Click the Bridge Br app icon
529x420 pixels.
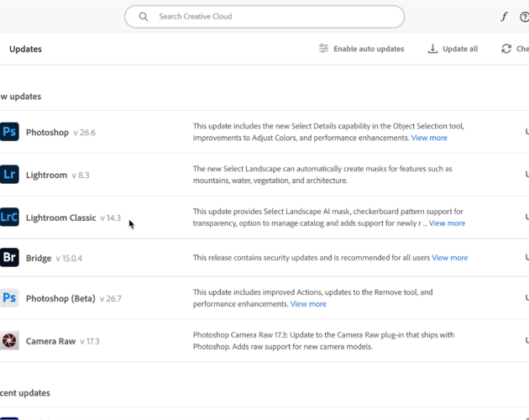(9, 257)
